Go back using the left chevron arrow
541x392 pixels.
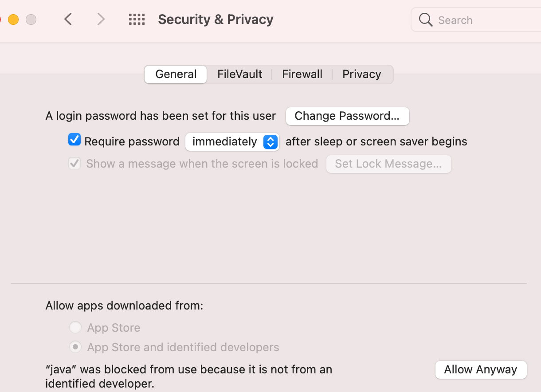pos(68,19)
